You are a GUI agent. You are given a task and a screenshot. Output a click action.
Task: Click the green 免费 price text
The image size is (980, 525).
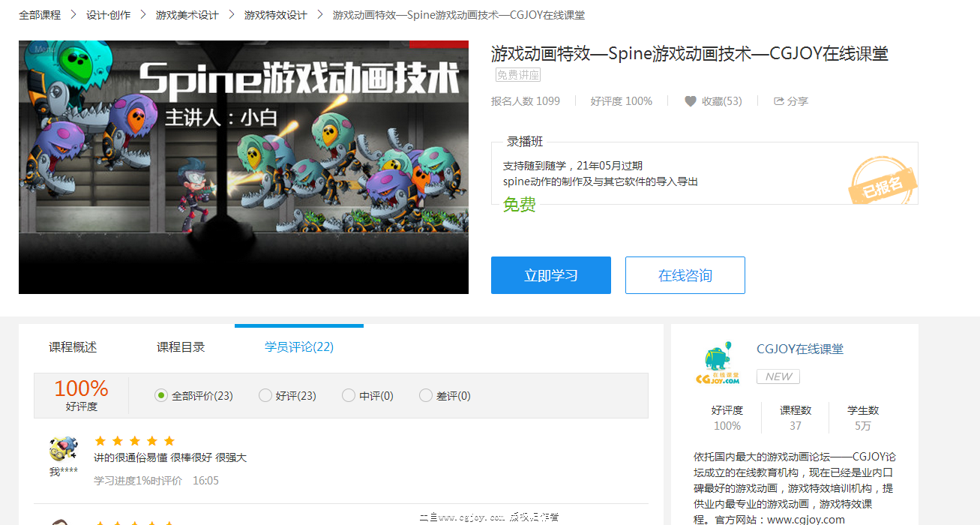(520, 205)
